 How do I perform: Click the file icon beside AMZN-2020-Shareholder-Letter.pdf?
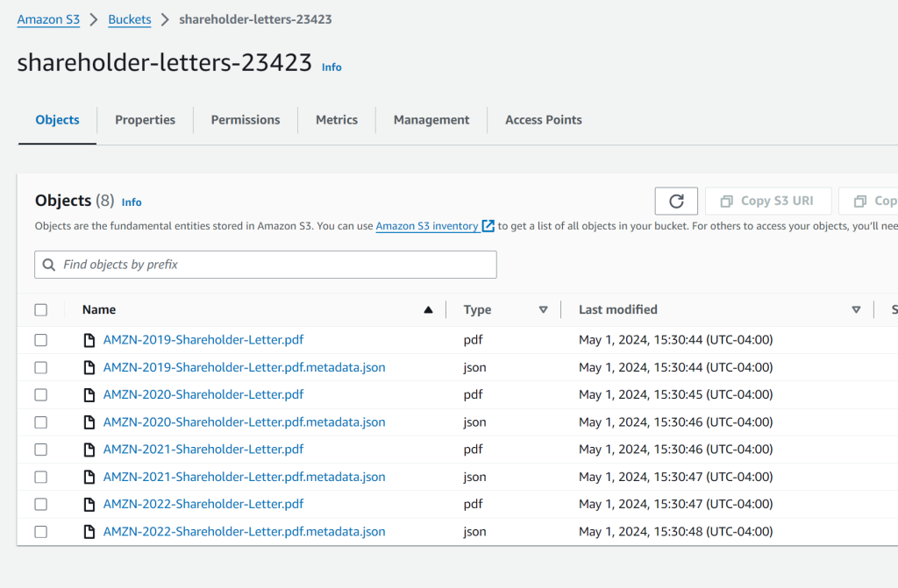point(89,394)
